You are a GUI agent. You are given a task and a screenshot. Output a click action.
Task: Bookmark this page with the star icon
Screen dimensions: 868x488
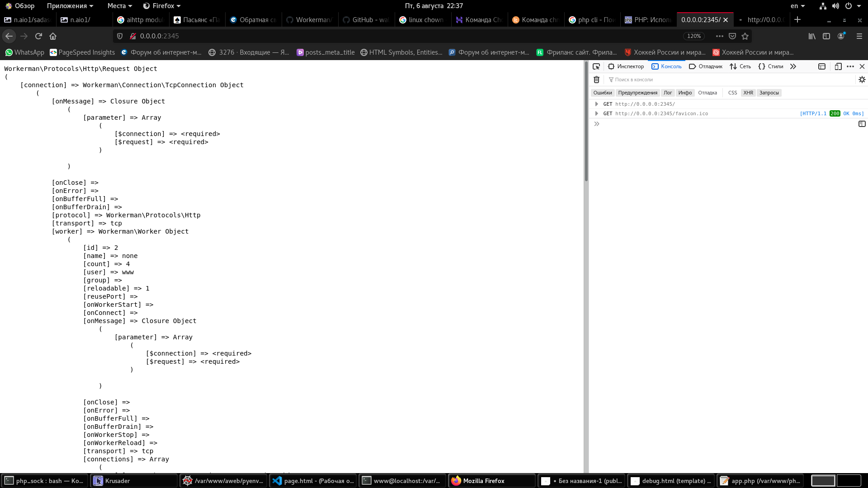745,36
